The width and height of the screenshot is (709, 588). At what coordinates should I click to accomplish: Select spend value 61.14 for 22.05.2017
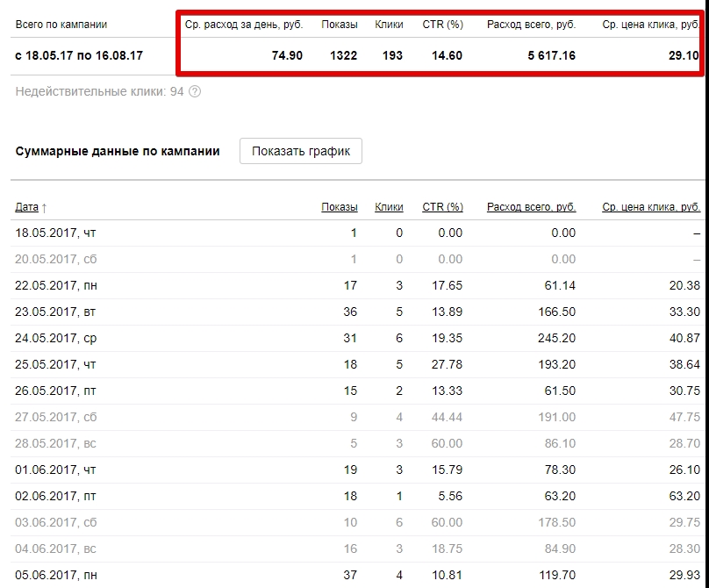click(x=560, y=285)
